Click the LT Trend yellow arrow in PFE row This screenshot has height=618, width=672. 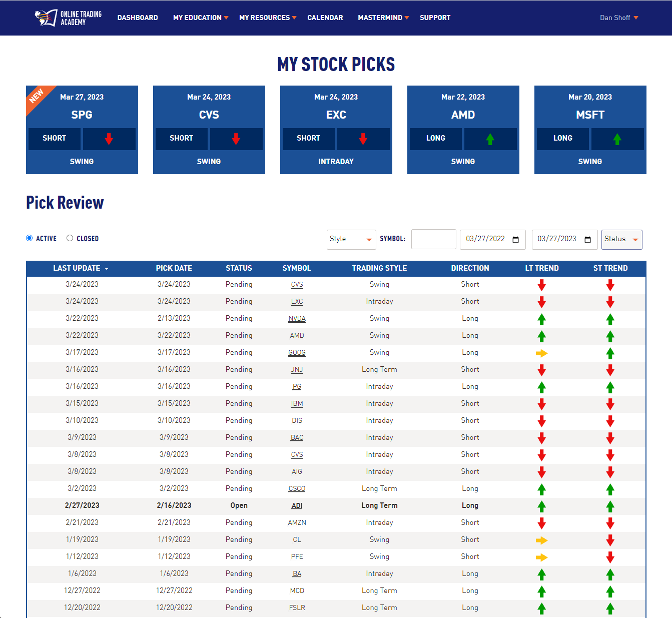[x=541, y=557]
